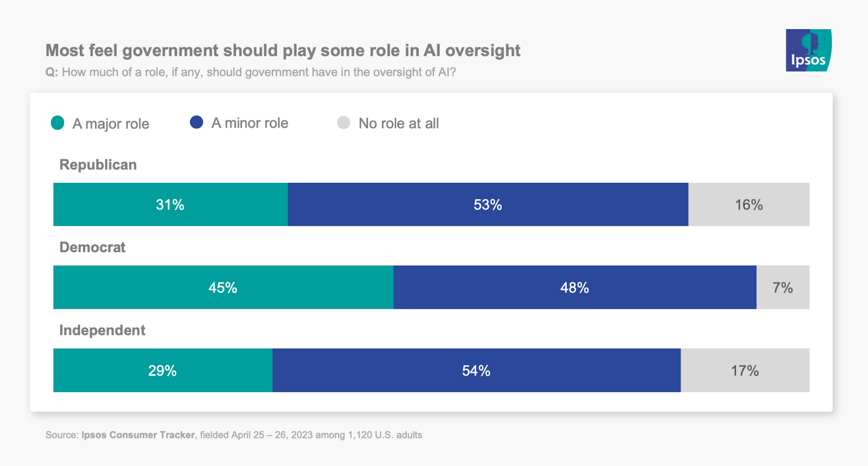Click the Ipsos logo
Screen dimensions: 868x466
click(808, 50)
